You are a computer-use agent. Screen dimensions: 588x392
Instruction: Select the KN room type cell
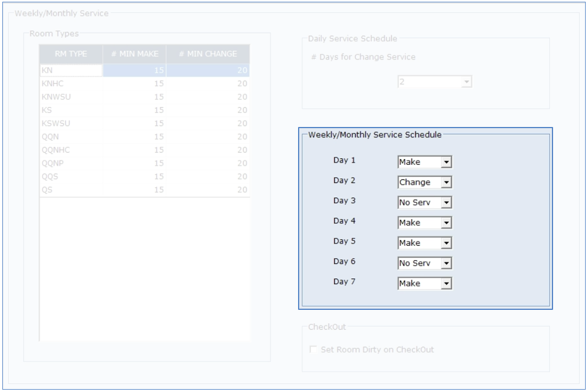tap(71, 70)
